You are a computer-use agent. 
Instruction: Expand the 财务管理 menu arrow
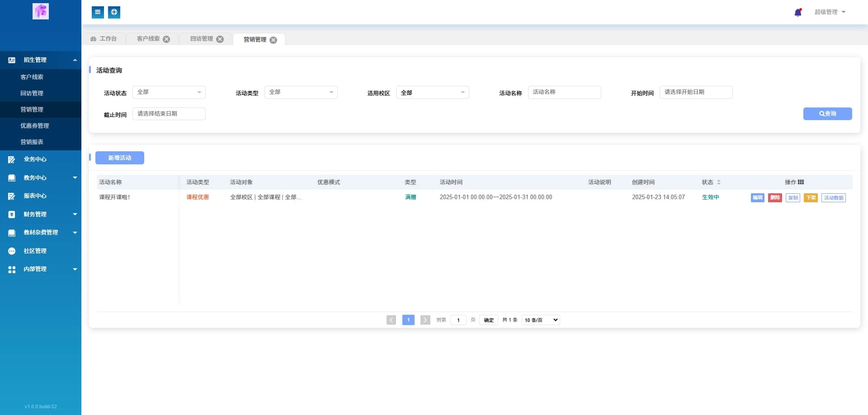[75, 214]
